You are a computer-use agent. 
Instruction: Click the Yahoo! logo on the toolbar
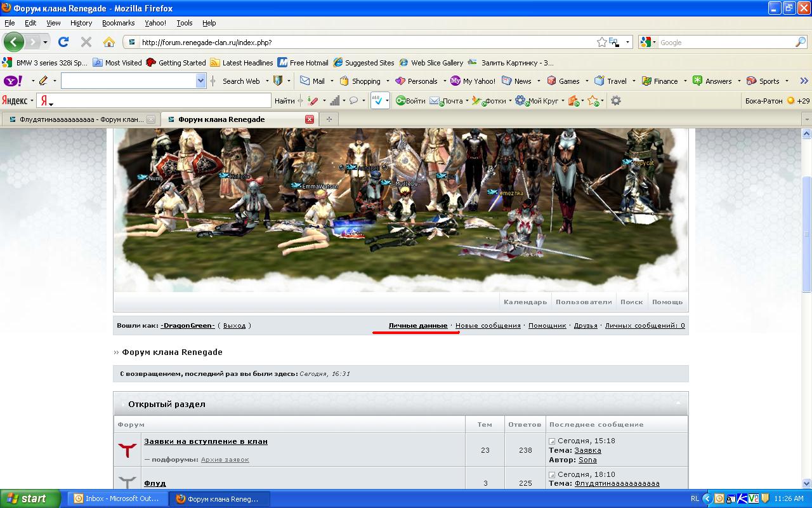pyautogui.click(x=14, y=81)
